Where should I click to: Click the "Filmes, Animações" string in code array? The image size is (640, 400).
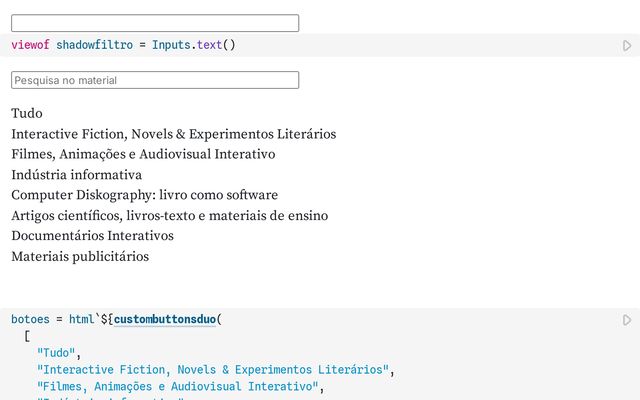180,386
